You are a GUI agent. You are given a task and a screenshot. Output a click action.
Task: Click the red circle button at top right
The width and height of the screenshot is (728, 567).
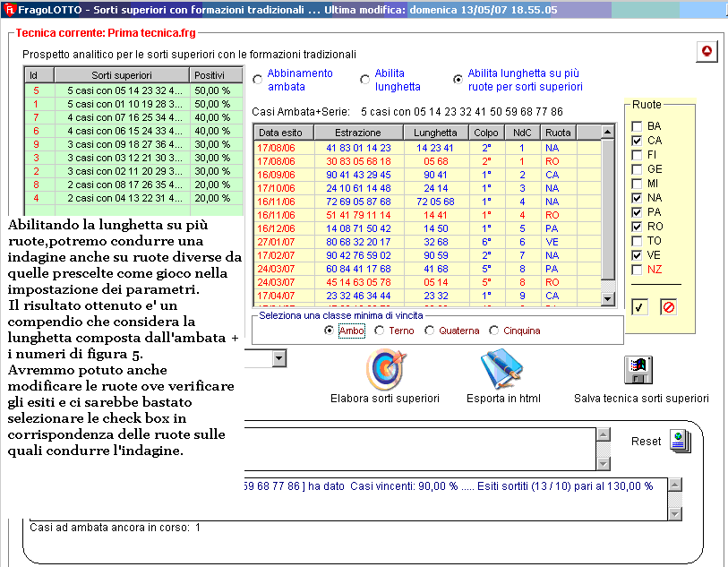(x=707, y=52)
